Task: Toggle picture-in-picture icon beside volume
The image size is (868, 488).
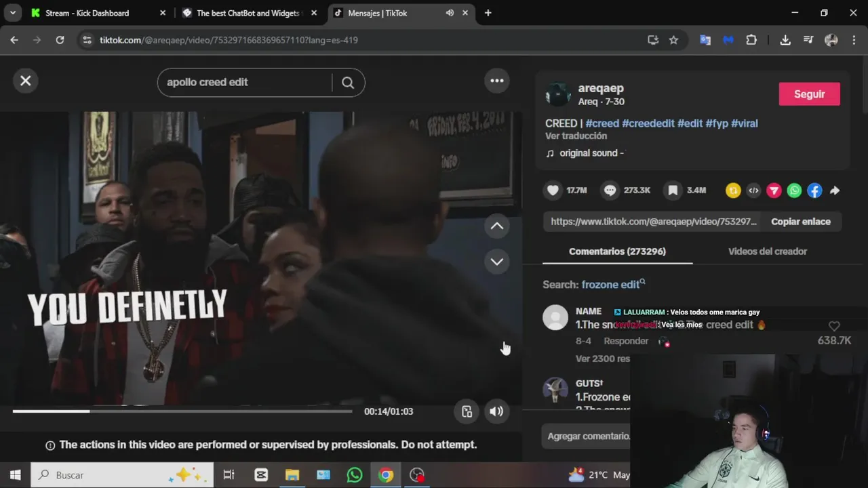Action: (467, 411)
